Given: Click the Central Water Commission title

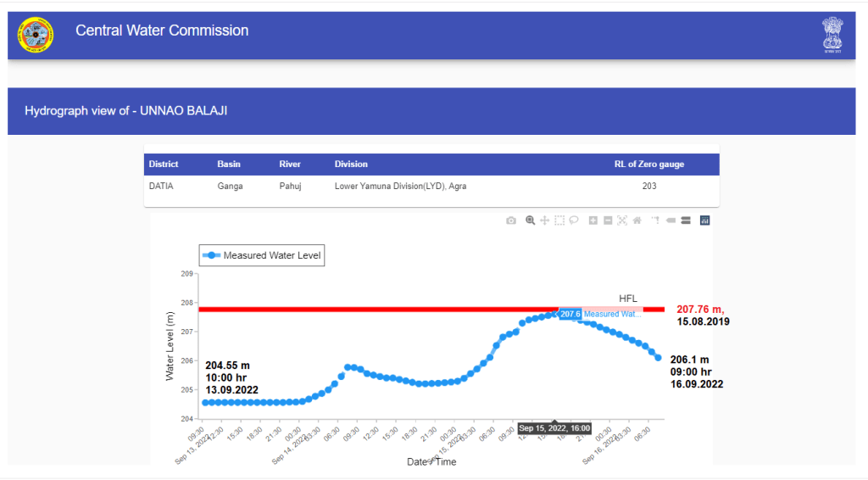Looking at the screenshot, I should 162,31.
